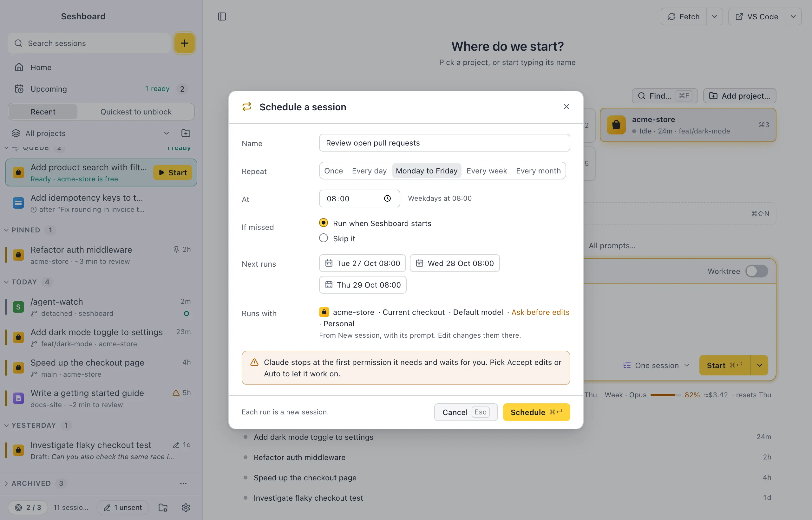Toggle the sidebar panel icon
812x520 pixels.
pos(222,16)
